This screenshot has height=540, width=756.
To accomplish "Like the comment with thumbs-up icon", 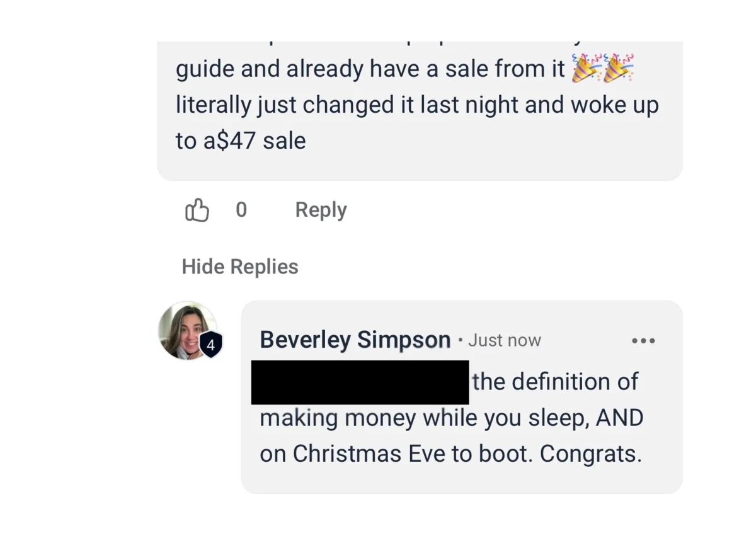I will pyautogui.click(x=197, y=210).
